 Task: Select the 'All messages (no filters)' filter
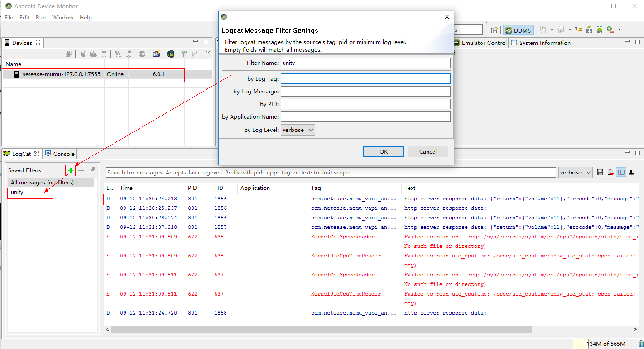tap(51, 182)
